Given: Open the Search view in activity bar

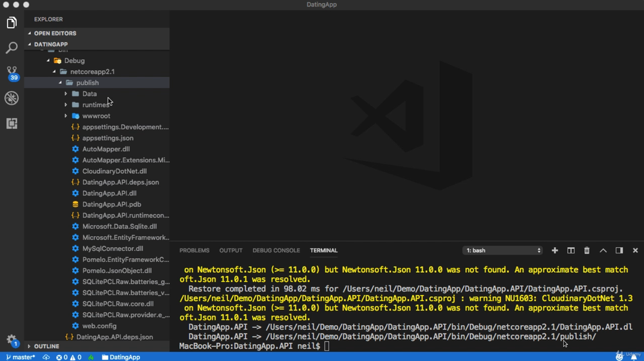Looking at the screenshot, I should point(12,48).
